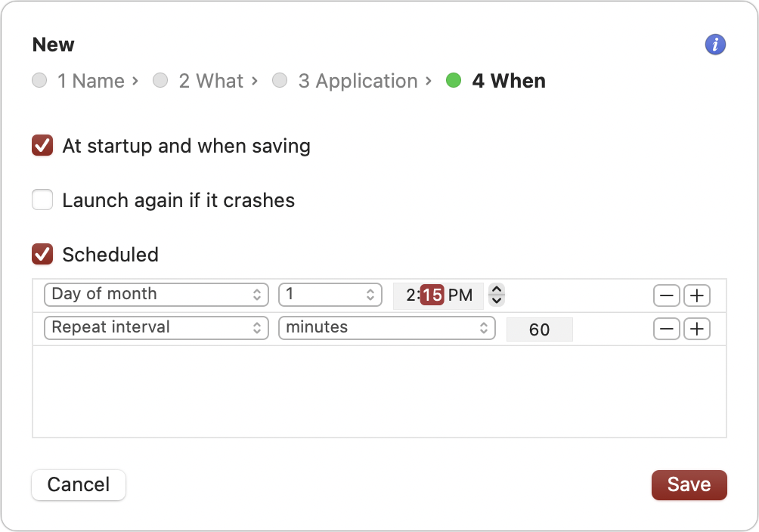The image size is (759, 532).
Task: Add a row after Day of month
Action: pos(697,295)
